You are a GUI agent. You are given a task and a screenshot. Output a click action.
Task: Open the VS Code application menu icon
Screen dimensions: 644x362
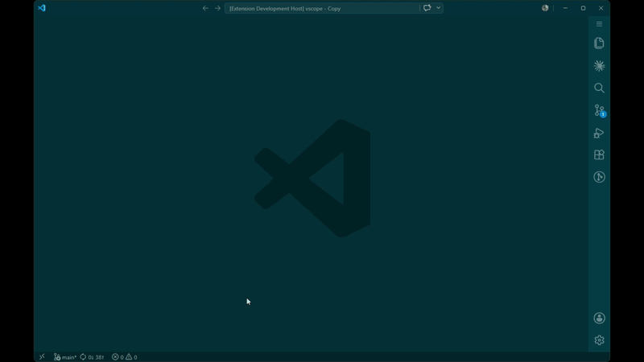(42, 8)
